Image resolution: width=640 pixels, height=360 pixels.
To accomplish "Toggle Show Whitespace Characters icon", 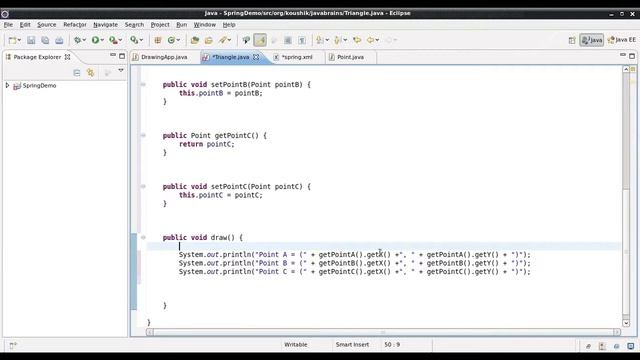I will [x=302, y=40].
